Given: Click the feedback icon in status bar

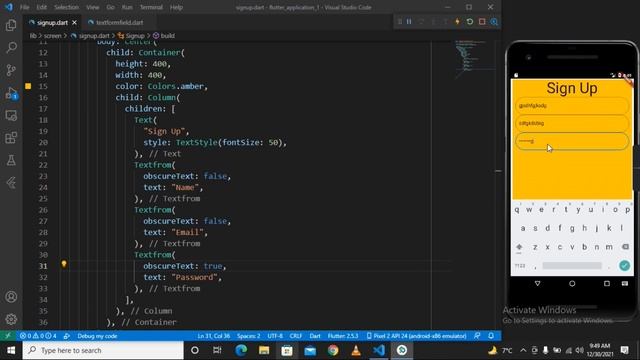Looking at the screenshot, I should pos(477,336).
